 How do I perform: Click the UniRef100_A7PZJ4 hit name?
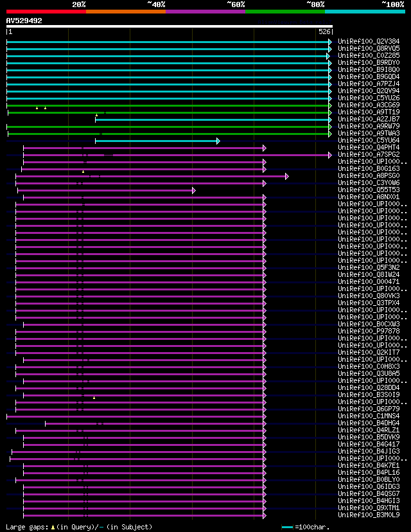click(369, 84)
